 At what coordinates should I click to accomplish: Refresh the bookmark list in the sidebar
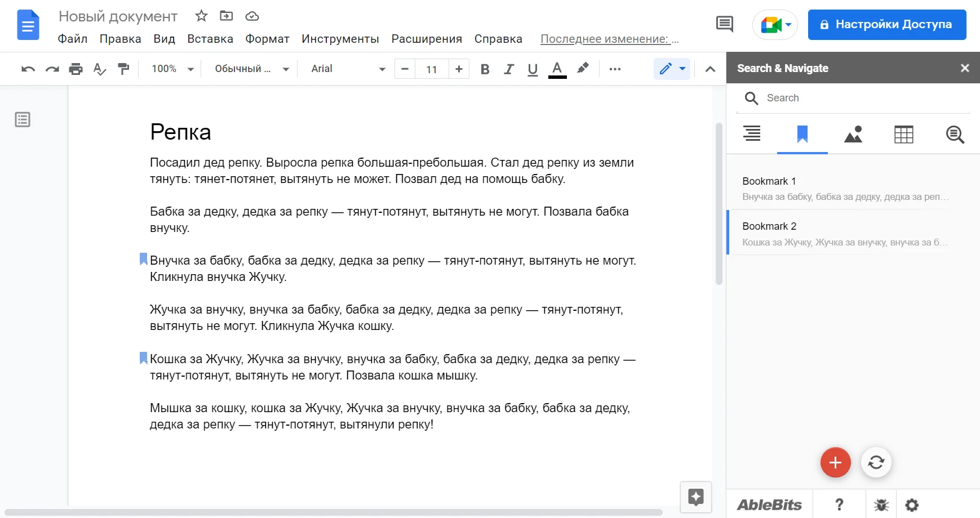point(876,463)
